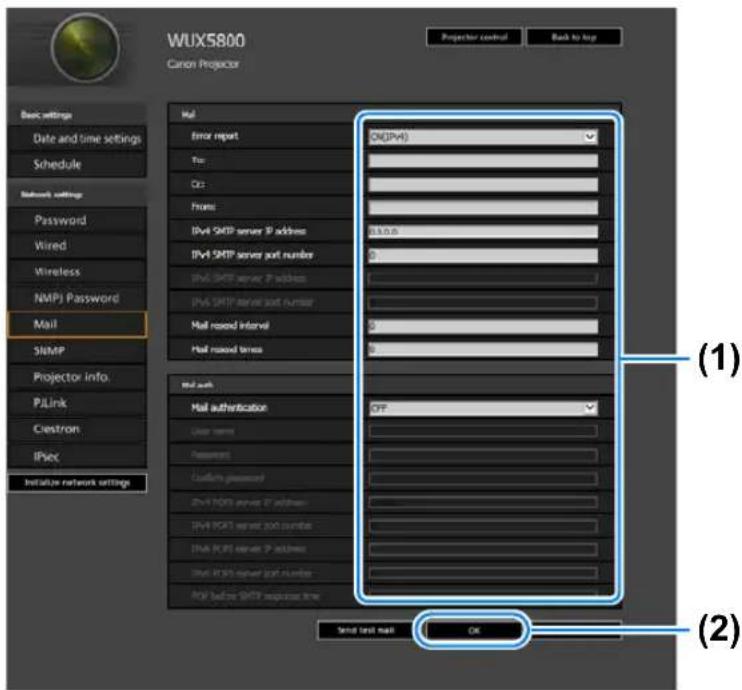Go back using Back to top button
The image size is (742, 690).
[x=574, y=37]
